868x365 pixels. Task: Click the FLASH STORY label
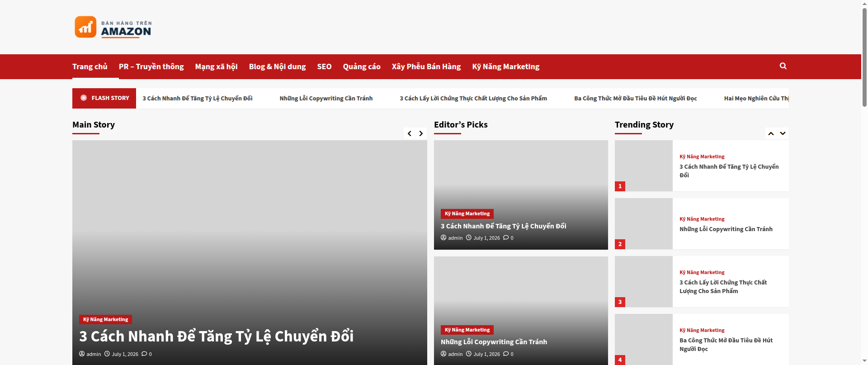[x=110, y=98]
